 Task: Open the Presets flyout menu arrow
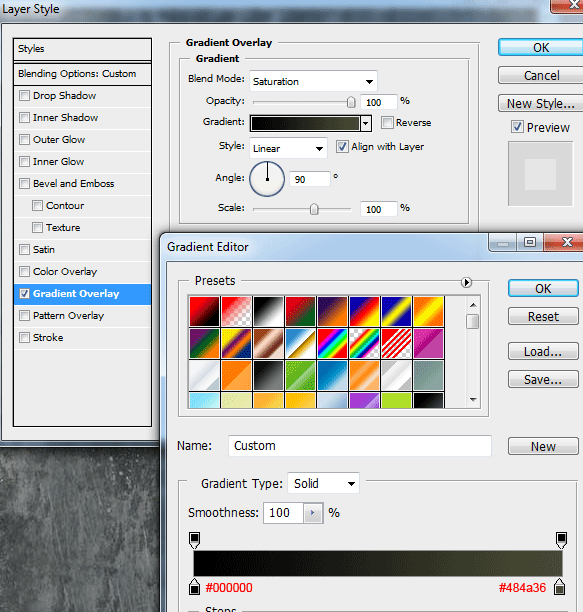[466, 282]
